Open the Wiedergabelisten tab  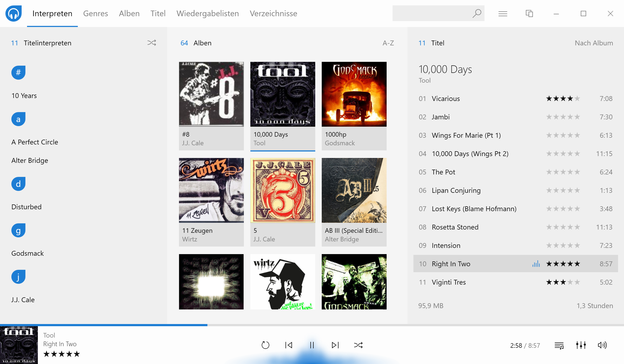[x=208, y=14]
